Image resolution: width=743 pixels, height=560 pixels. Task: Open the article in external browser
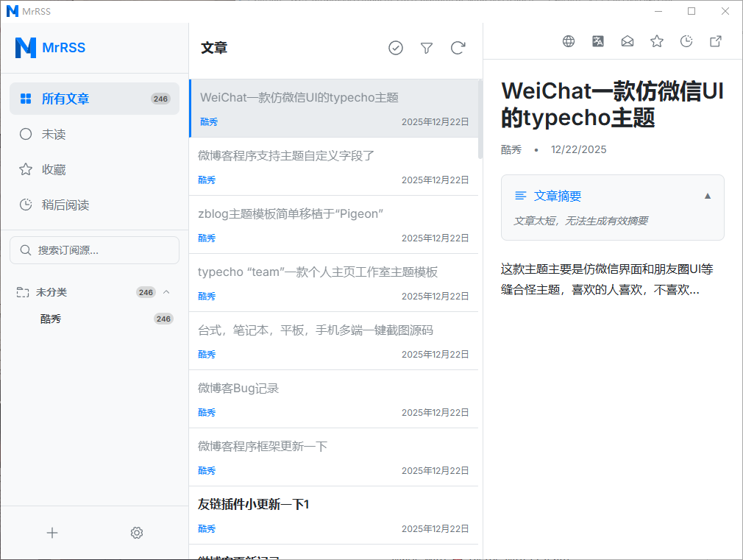tap(715, 41)
